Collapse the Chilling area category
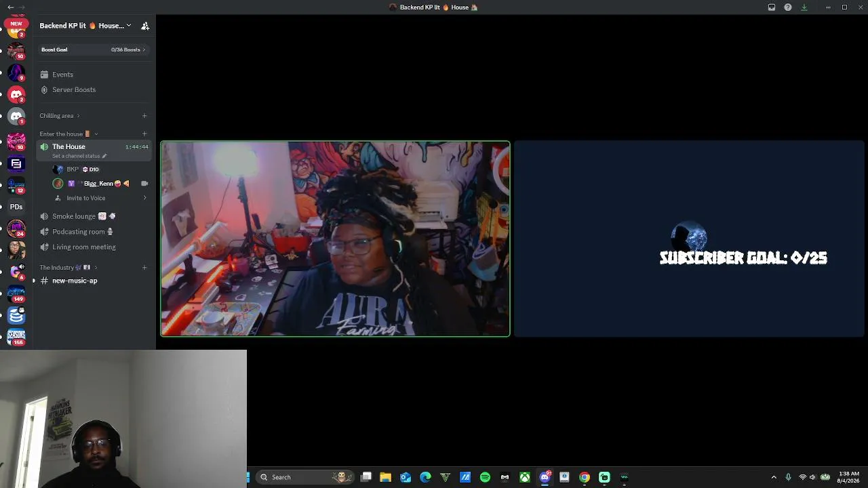 pyautogui.click(x=60, y=116)
